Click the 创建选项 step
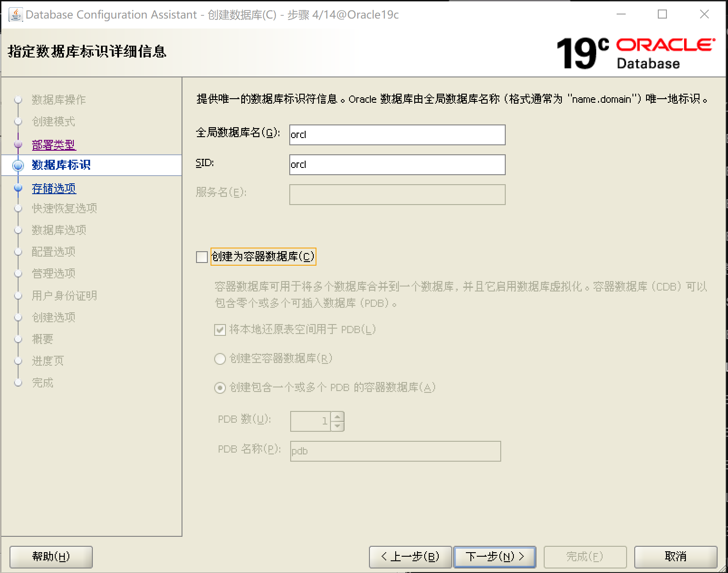Viewport: 728px width, 573px height. coord(53,317)
